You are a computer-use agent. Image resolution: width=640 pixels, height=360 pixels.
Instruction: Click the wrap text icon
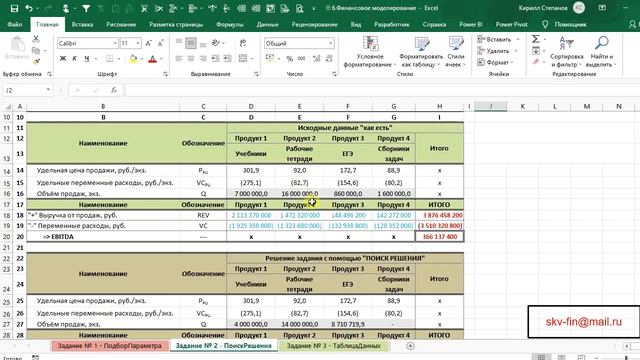[x=243, y=43]
